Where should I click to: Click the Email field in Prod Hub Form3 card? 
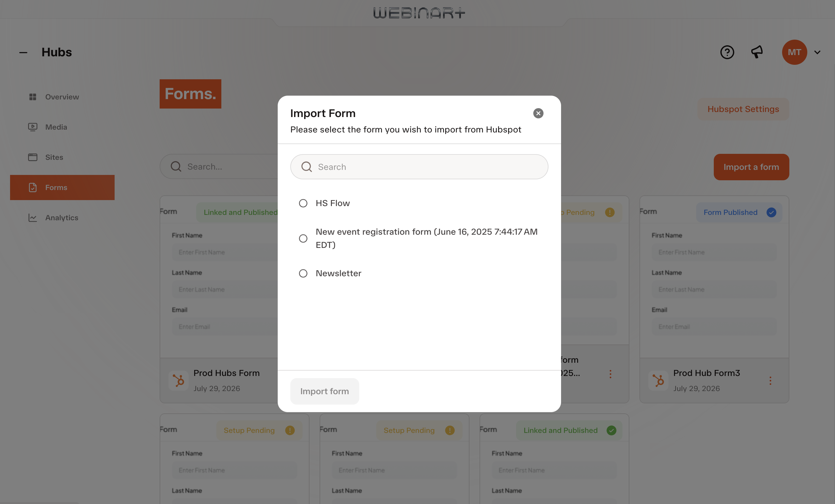click(x=714, y=327)
